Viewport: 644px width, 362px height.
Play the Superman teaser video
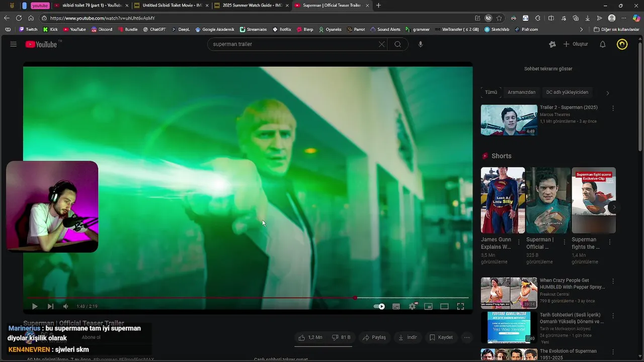35,306
